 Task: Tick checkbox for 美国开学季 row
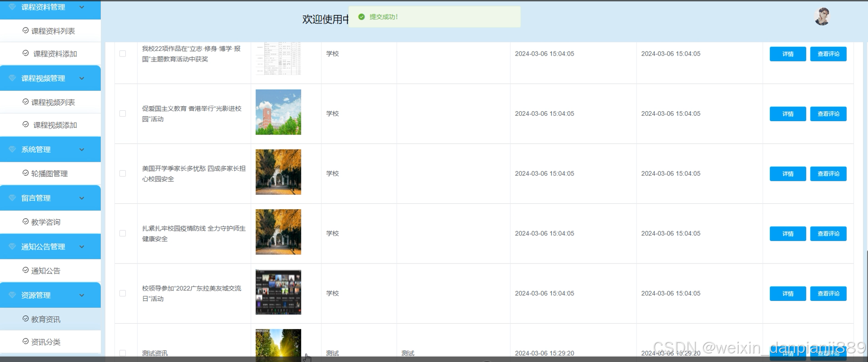pyautogui.click(x=123, y=174)
